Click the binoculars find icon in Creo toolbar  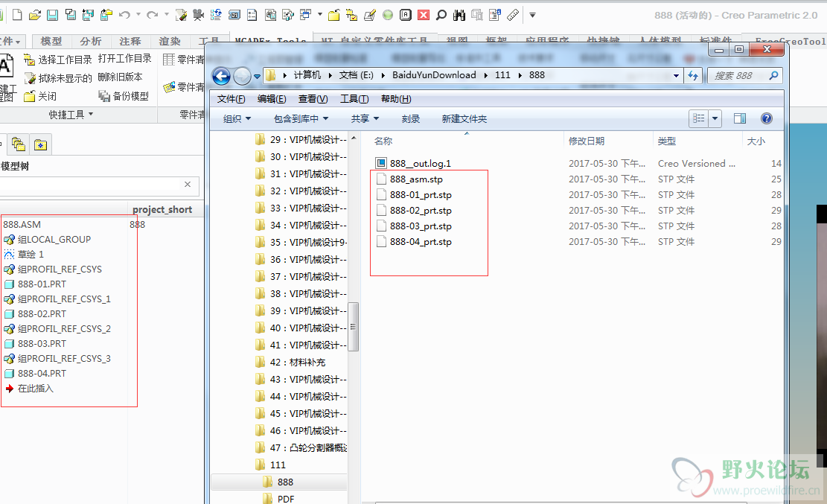coord(459,15)
